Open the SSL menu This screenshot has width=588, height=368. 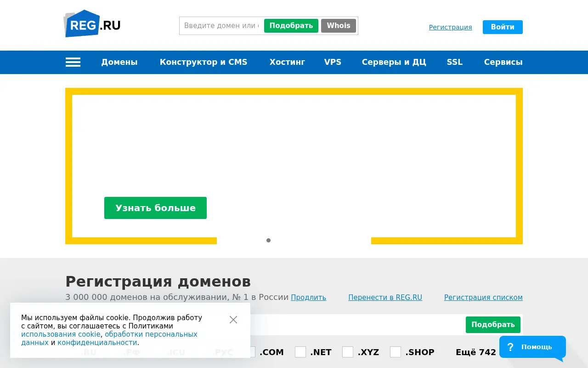point(455,62)
